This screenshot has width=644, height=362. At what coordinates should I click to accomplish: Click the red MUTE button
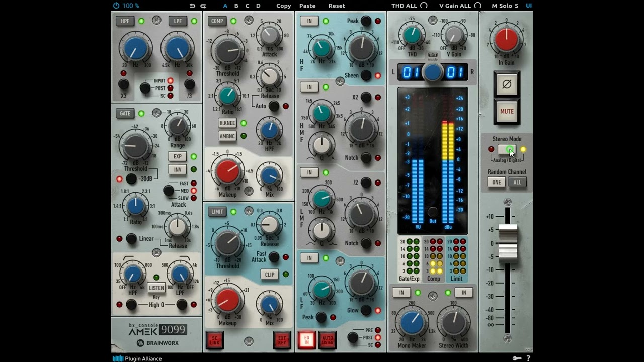tap(507, 112)
